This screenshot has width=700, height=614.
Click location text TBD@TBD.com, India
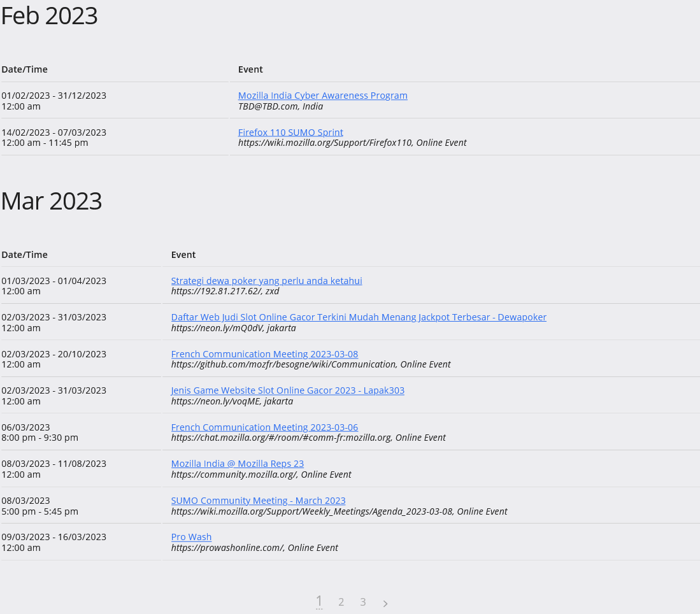280,106
